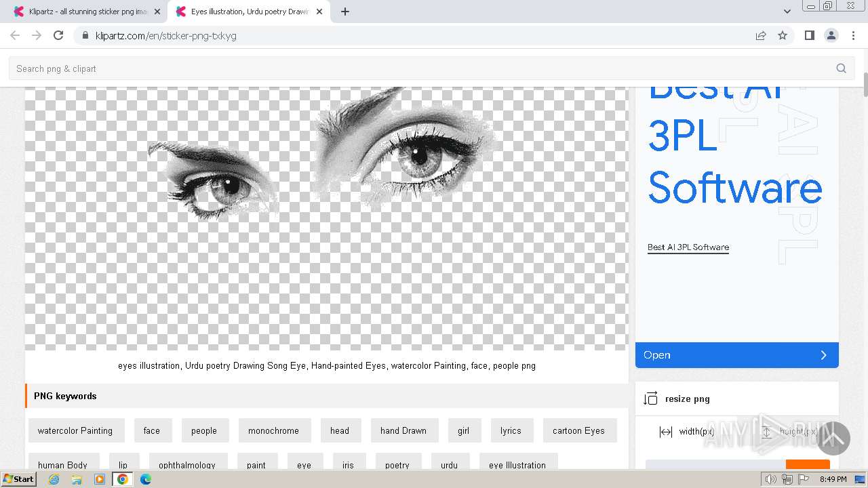Open the volume tray icon

[770, 479]
